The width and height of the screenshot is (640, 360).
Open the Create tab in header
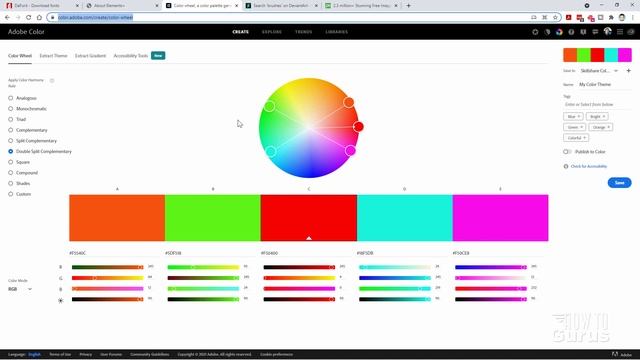click(x=240, y=32)
